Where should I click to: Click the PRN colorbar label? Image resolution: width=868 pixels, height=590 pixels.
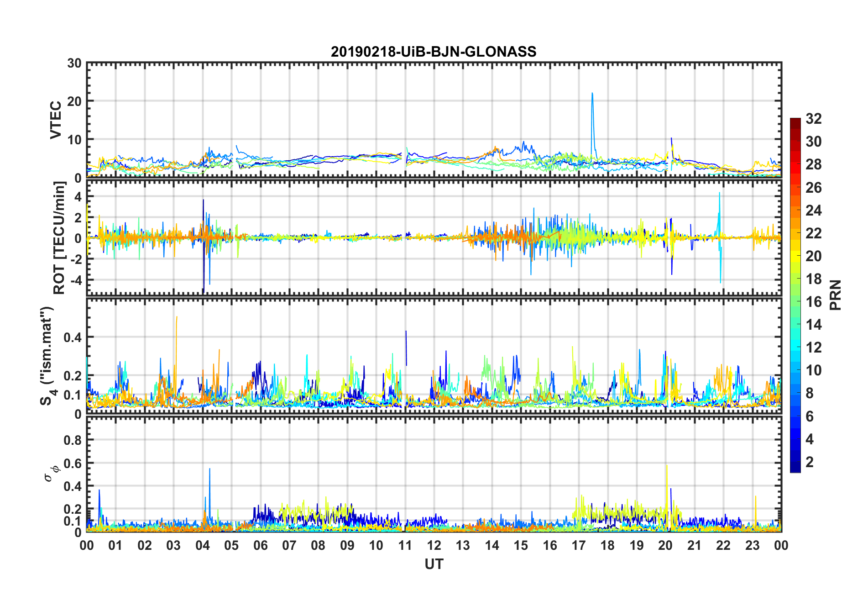click(x=835, y=295)
